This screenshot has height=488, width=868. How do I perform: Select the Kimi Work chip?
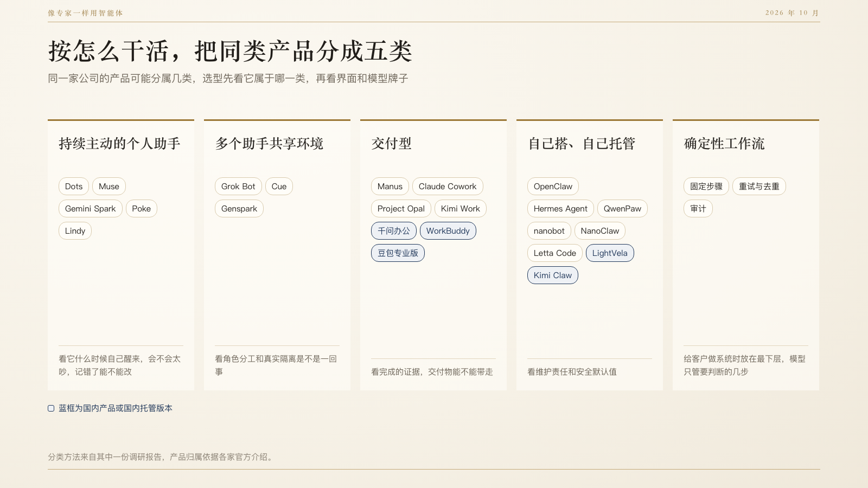[x=461, y=209]
